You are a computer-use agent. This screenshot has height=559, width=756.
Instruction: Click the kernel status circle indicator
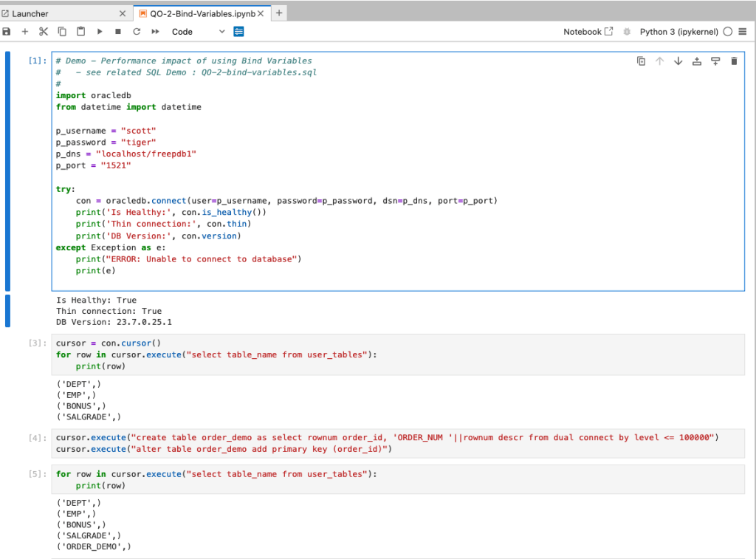click(728, 32)
